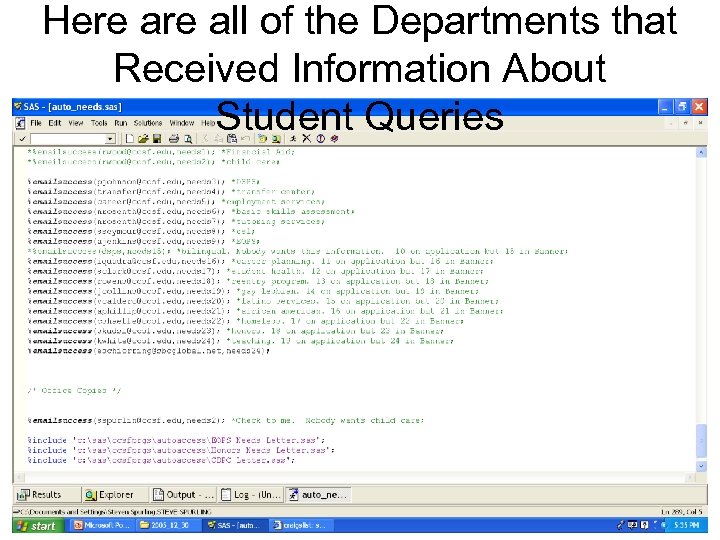Viewport: 720px width, 540px height.
Task: Open the 2005_12_30 folder taskbar button
Action: point(169,525)
